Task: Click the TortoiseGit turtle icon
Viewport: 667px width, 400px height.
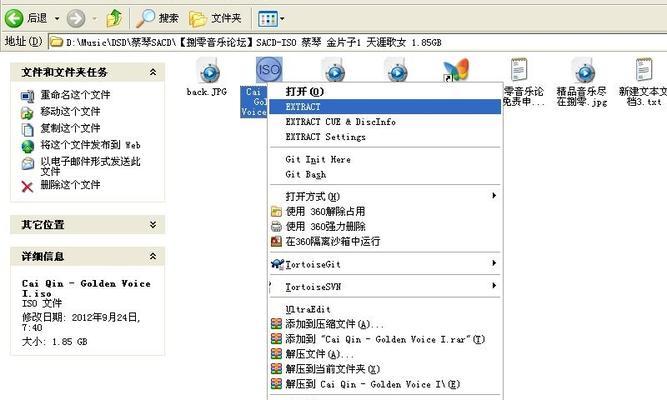Action: [x=277, y=264]
